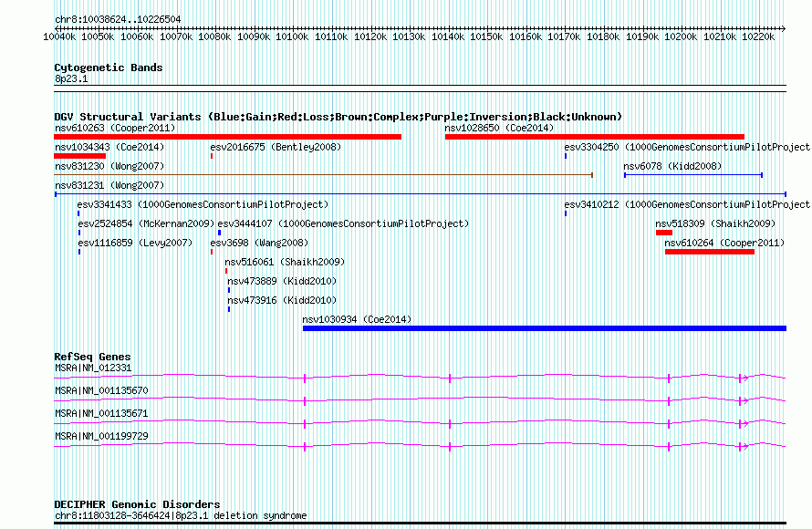Click the esv3341433 variant label
Image resolution: width=812 pixels, height=529 pixels.
(x=203, y=204)
